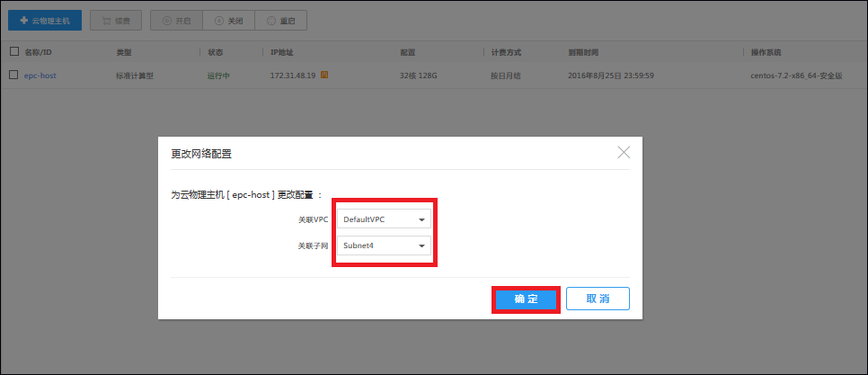Click the 到期时间 column header
The width and height of the screenshot is (868, 375).
tap(583, 52)
